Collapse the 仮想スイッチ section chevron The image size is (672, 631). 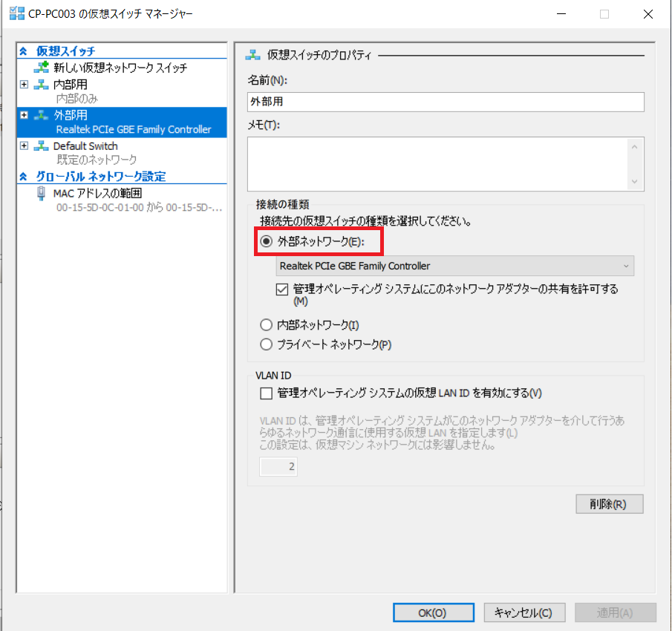[23, 51]
